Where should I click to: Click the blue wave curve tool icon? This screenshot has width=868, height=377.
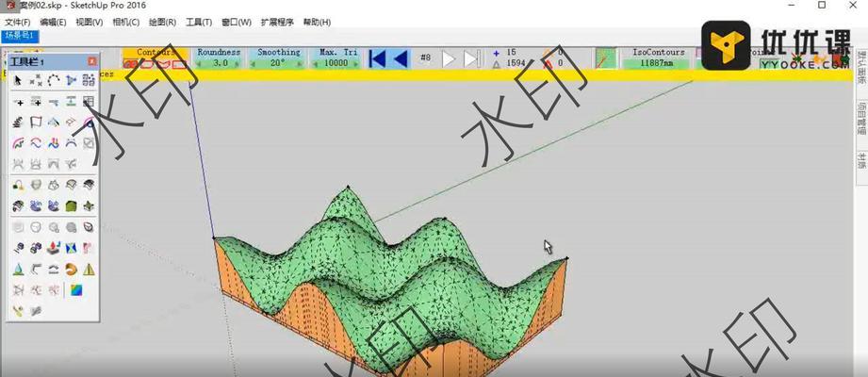point(36,143)
